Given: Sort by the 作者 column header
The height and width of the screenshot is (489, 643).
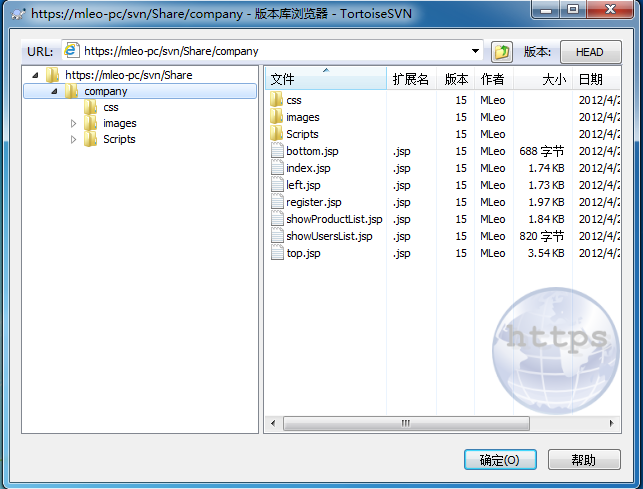Looking at the screenshot, I should pyautogui.click(x=494, y=78).
